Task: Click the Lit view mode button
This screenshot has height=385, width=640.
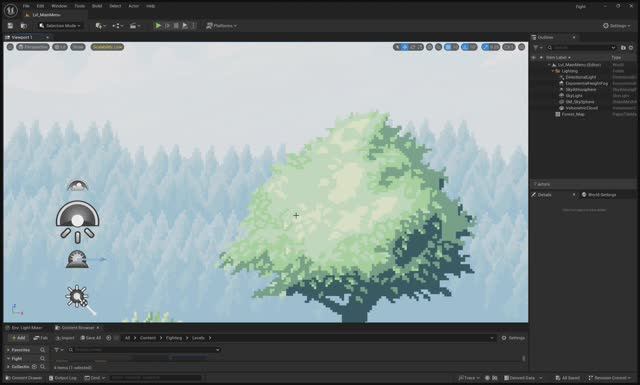Action: point(60,47)
